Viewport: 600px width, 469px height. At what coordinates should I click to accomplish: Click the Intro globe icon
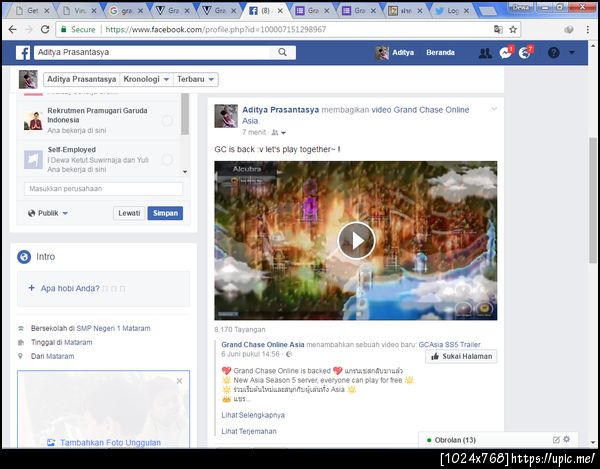24,257
